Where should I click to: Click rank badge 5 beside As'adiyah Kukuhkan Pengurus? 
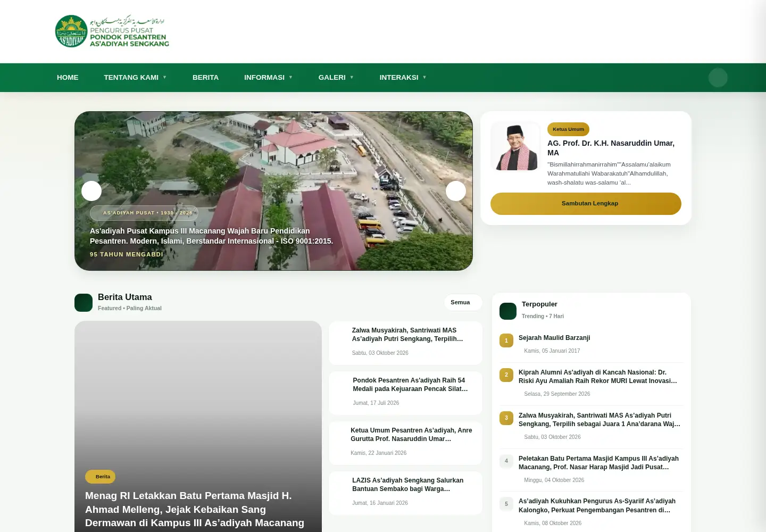coord(506,504)
